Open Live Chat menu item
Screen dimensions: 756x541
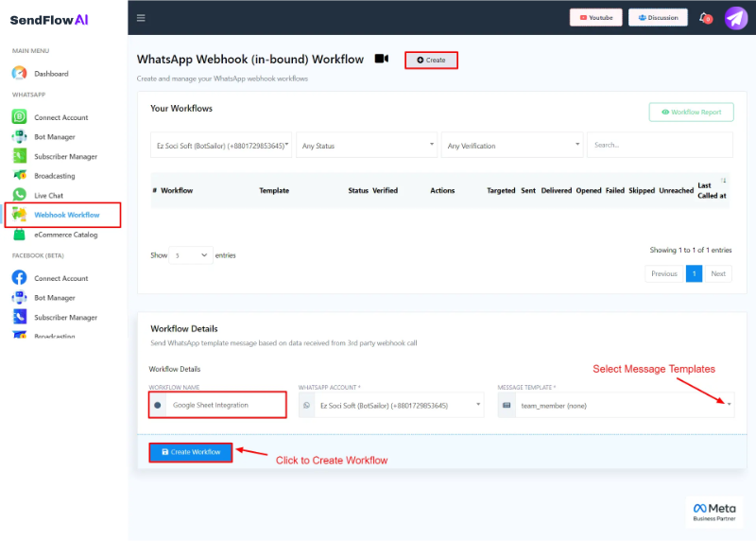[x=49, y=196]
